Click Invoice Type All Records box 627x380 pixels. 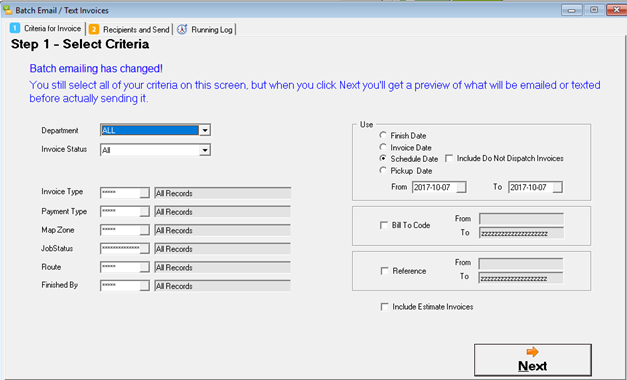coord(223,193)
